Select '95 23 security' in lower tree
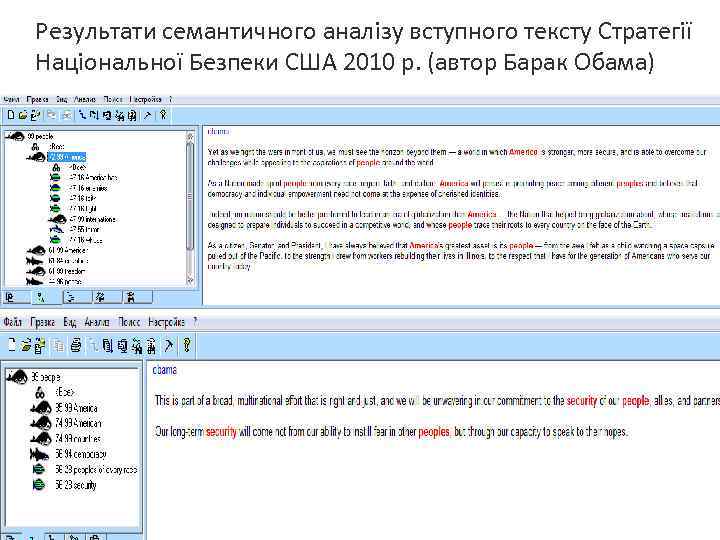 click(76, 484)
